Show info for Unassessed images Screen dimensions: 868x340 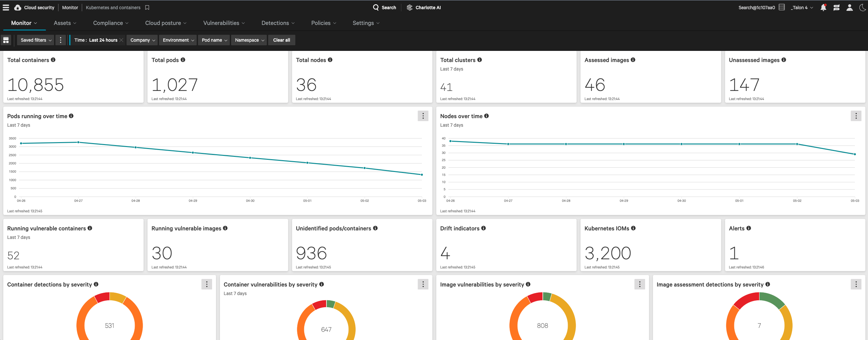pyautogui.click(x=784, y=60)
